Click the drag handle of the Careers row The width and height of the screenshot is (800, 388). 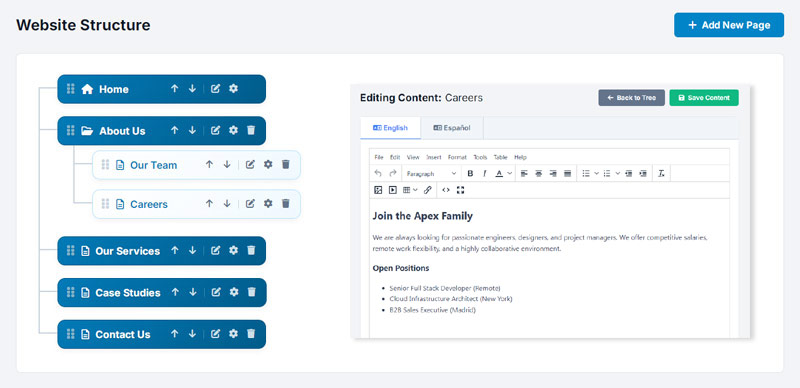[105, 204]
